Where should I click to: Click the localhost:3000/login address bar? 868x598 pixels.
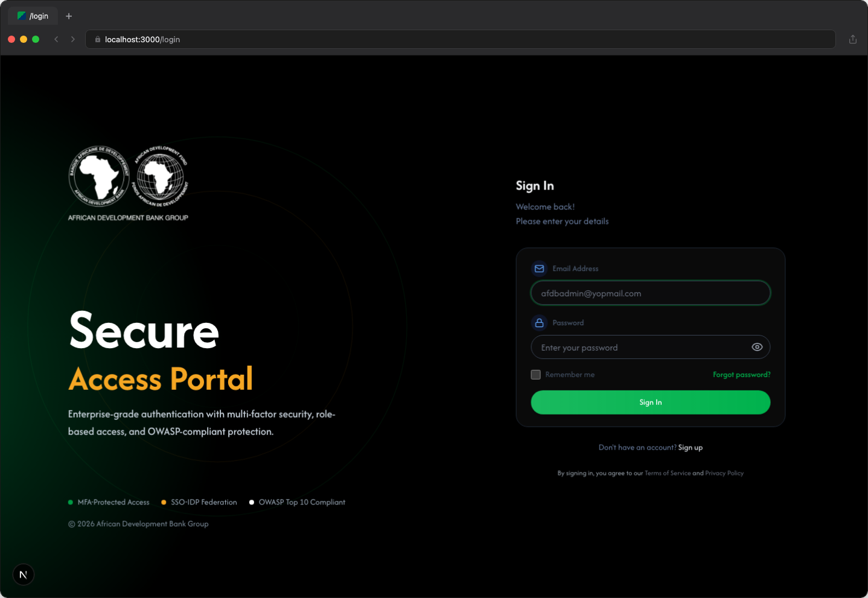(x=461, y=39)
